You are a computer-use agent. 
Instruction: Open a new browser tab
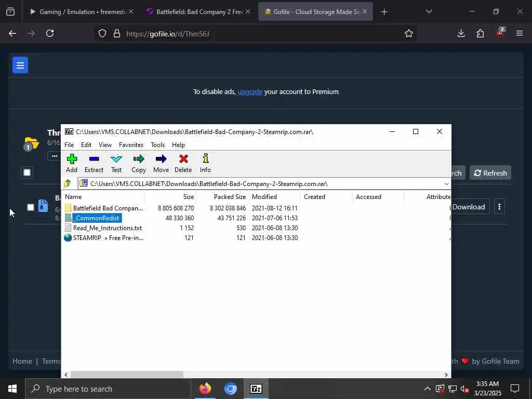coord(384,12)
